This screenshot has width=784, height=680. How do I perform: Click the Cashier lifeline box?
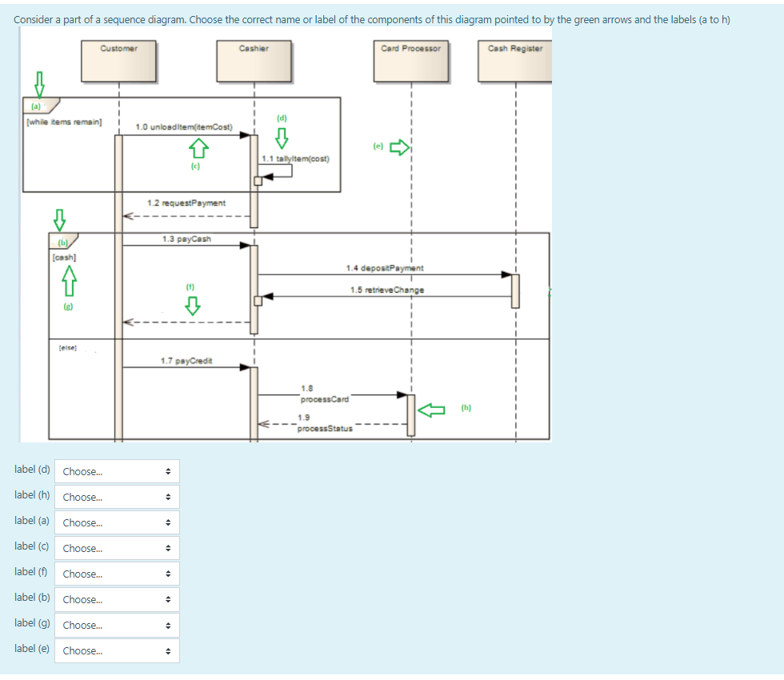tap(253, 59)
